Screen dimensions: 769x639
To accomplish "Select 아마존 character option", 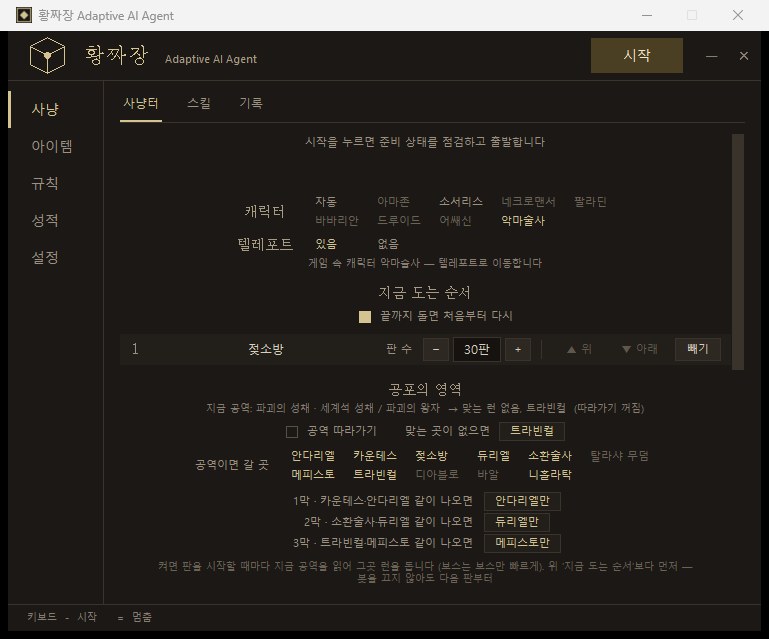I will point(393,202).
